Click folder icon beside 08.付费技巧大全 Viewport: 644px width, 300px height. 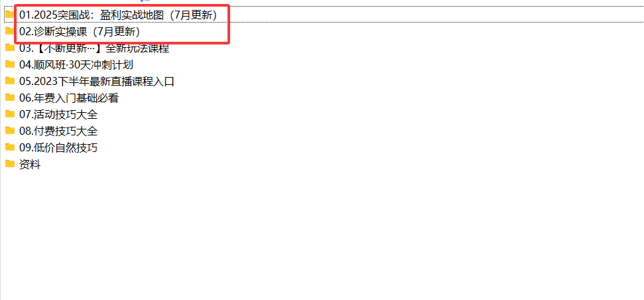tap(10, 131)
